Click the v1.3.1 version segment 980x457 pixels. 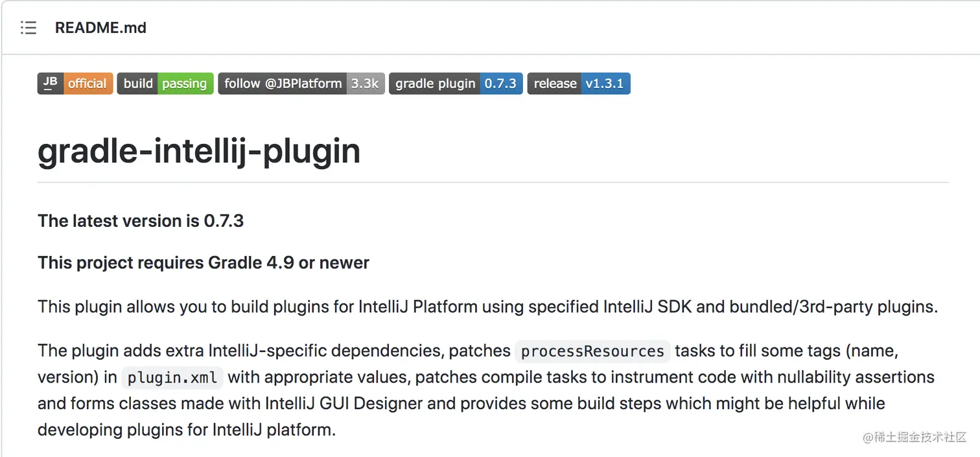605,83
